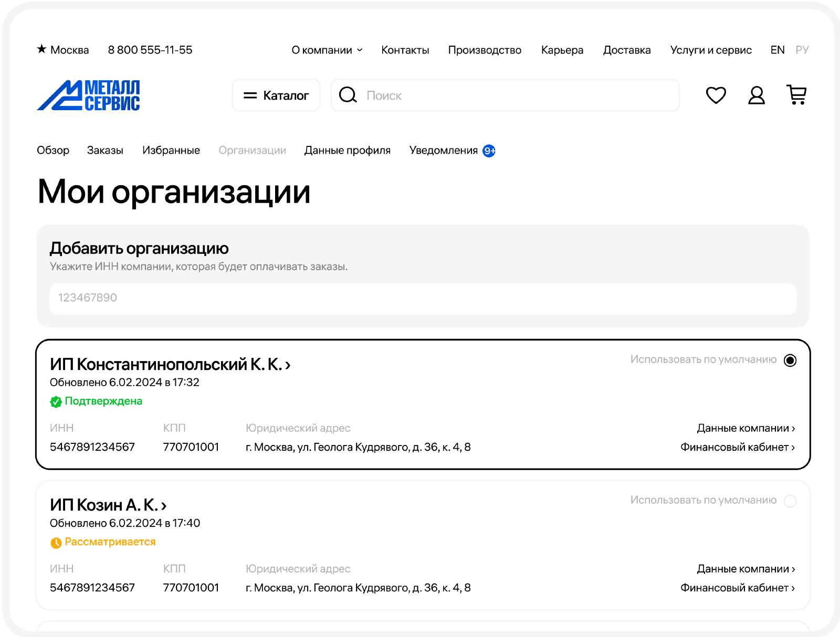Open the Данные профиля tab
This screenshot has height=637, width=840.
347,151
